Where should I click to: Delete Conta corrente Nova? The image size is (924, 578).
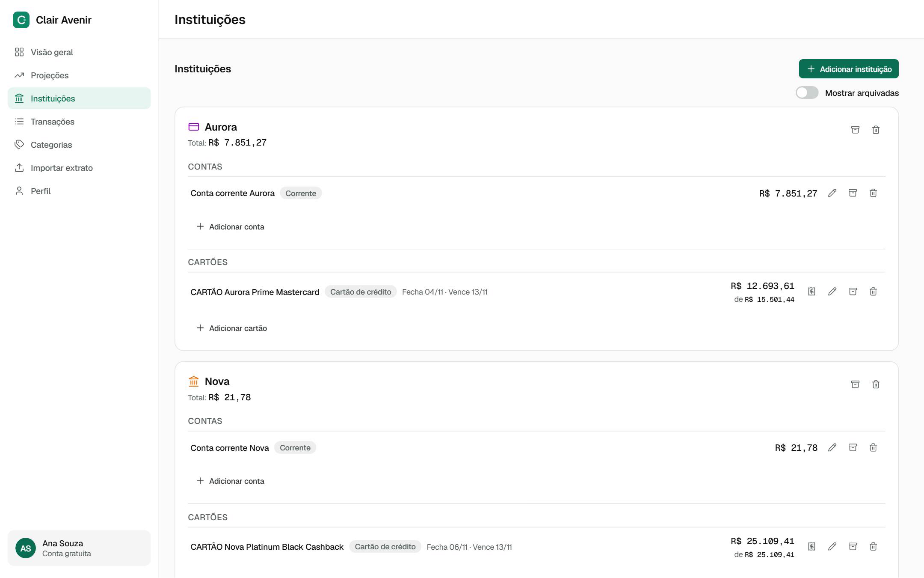click(x=873, y=448)
